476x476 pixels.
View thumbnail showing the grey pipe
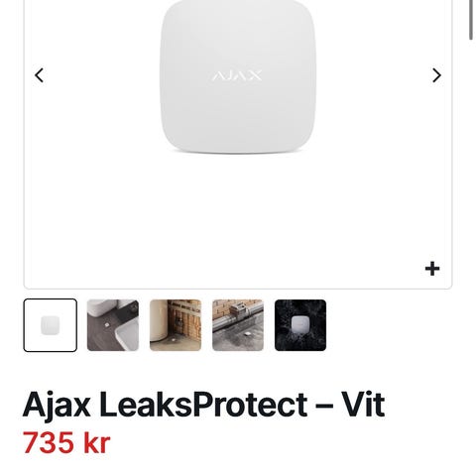coord(238,325)
